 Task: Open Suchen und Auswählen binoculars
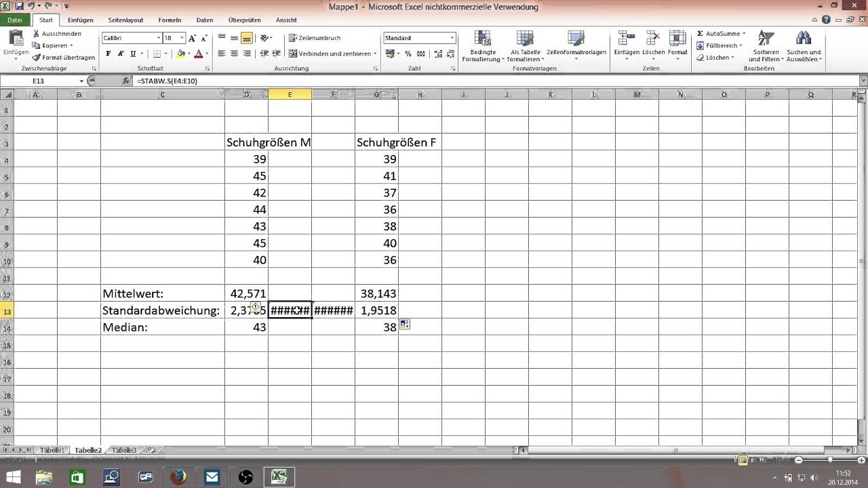tap(804, 46)
